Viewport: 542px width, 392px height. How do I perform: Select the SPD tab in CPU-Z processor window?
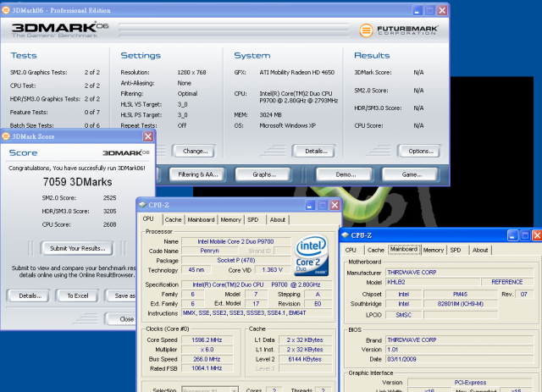tap(253, 219)
